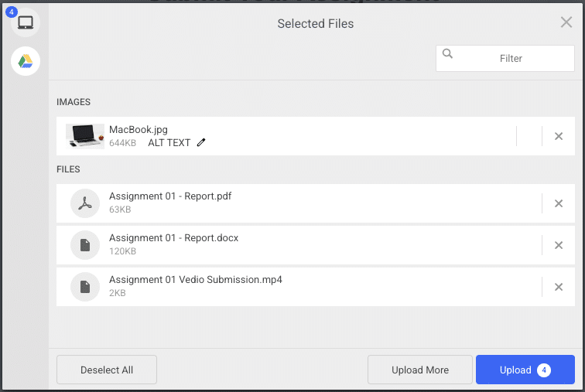Click Upload More button

(x=420, y=370)
